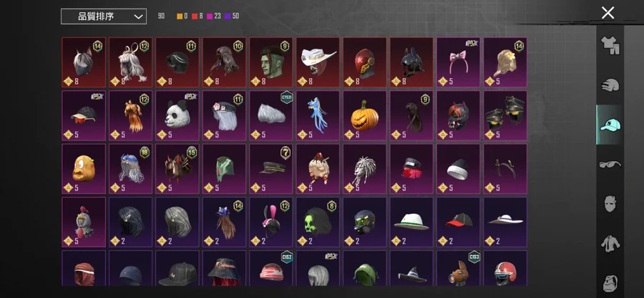Select the panda head mask item
The height and width of the screenshot is (298, 644).
click(177, 115)
